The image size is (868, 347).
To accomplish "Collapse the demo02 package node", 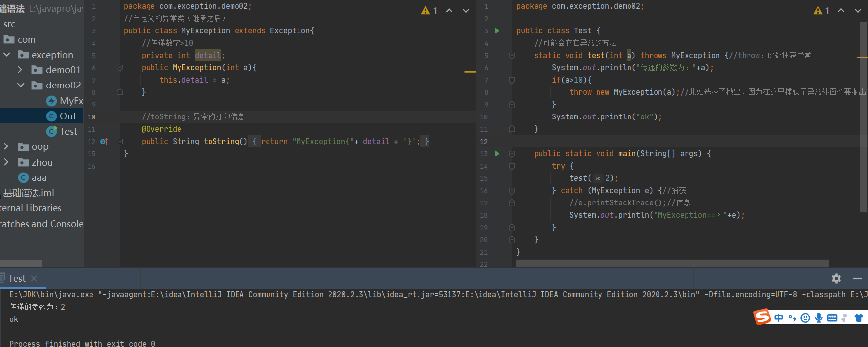I will tap(21, 85).
